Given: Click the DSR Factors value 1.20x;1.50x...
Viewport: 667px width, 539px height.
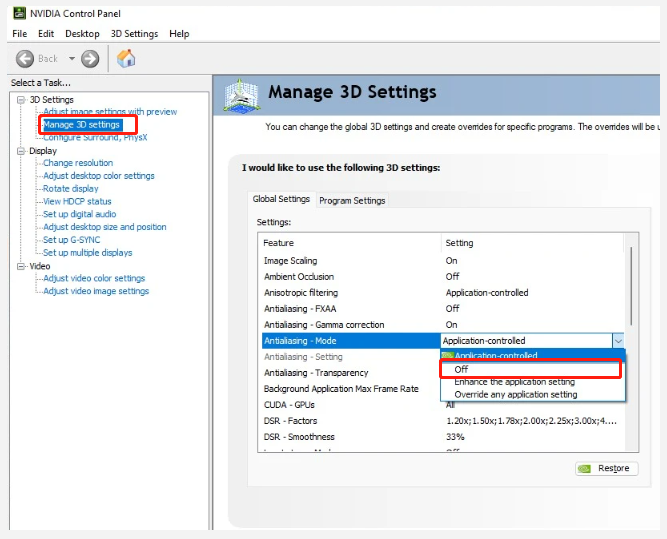Looking at the screenshot, I should point(531,421).
